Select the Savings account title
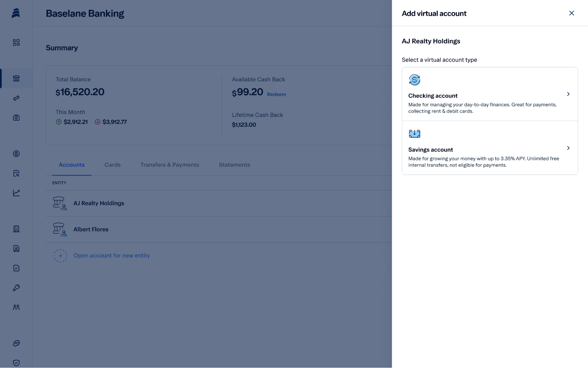This screenshot has height=368, width=588. 430,150
